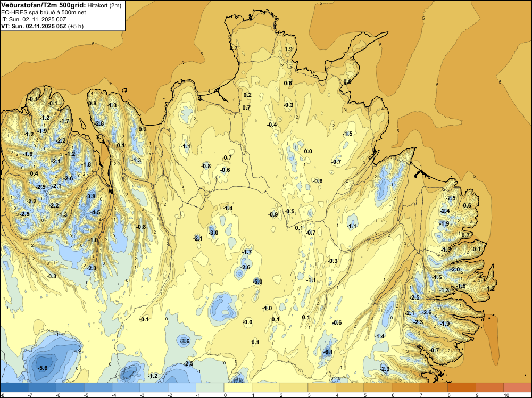Click the 'EC-HRES spá brúuð á 500m net' line

43,13
